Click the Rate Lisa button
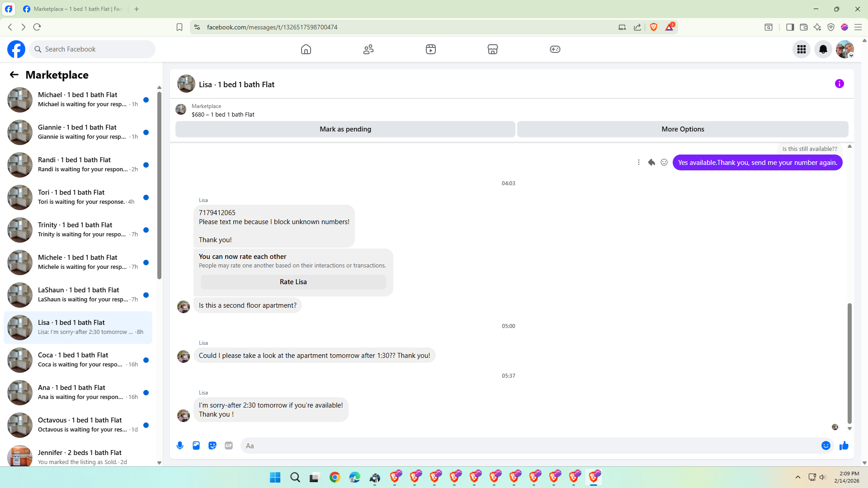Viewport: 868px width, 488px height. point(293,282)
